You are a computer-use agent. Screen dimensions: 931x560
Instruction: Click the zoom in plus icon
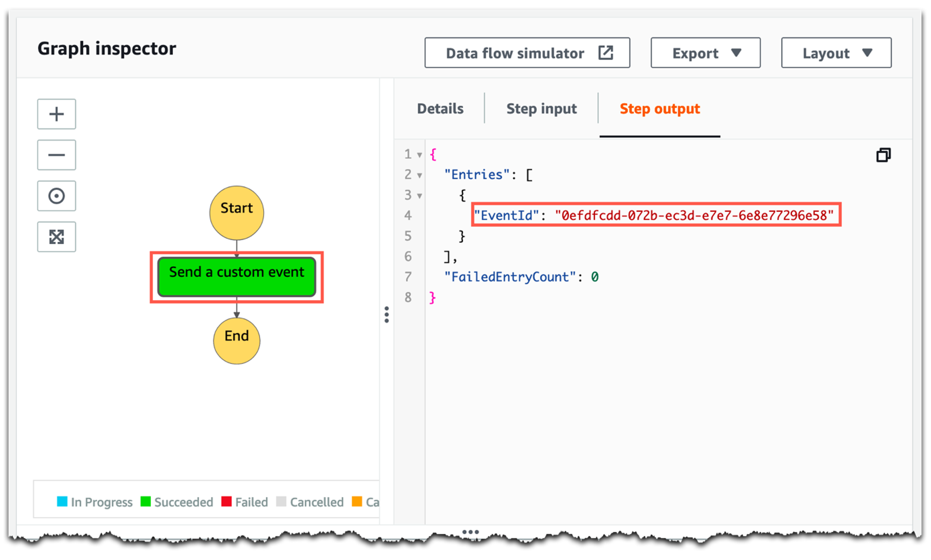57,114
